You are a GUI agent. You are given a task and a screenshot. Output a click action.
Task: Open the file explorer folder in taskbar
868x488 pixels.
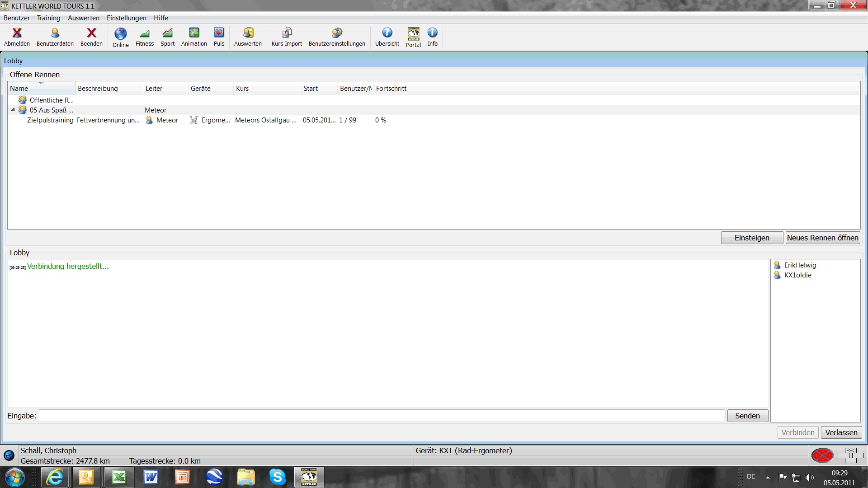point(245,477)
